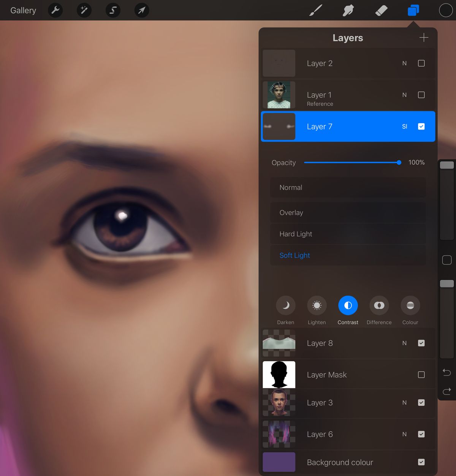Open Layer 6 blend mode with its N label
The width and height of the screenshot is (456, 476).
404,434
